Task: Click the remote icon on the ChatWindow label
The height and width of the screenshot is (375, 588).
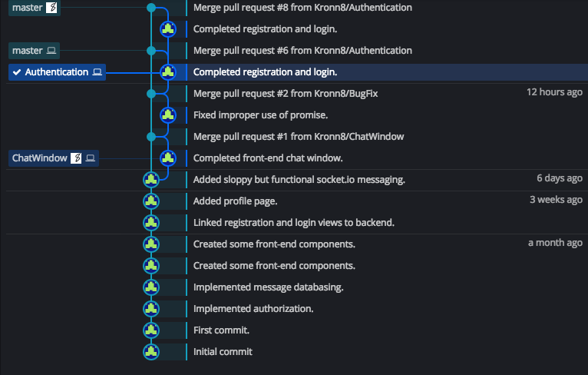Action: (76, 158)
